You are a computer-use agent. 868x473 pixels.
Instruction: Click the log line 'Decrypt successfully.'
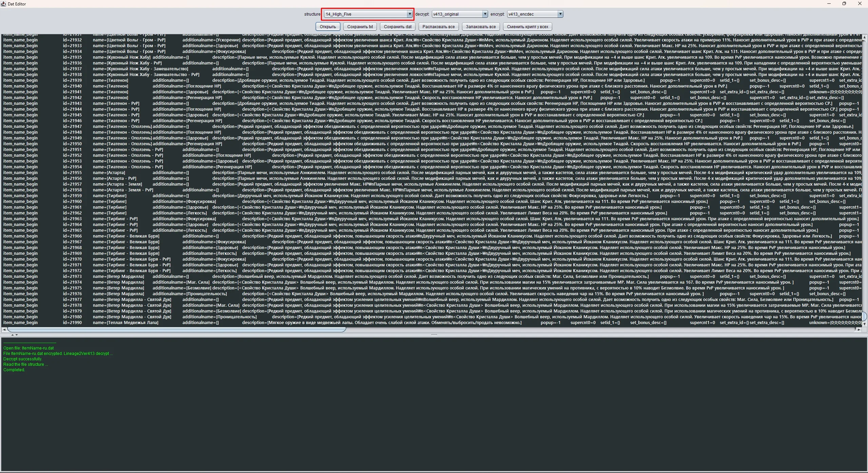coord(23,359)
